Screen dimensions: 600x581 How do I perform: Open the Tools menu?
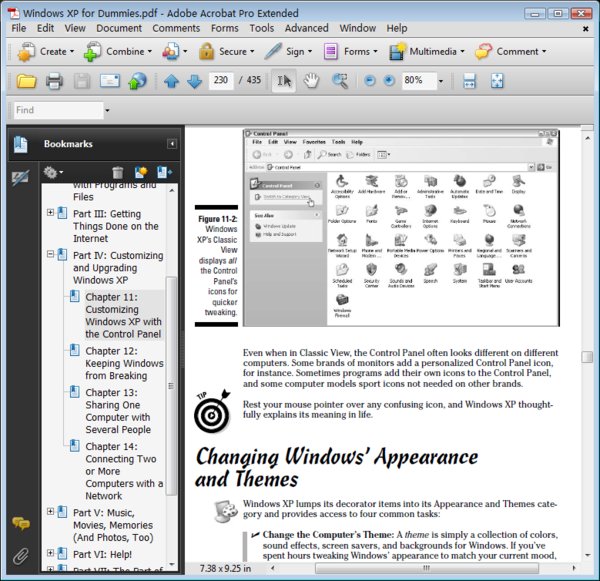262,28
